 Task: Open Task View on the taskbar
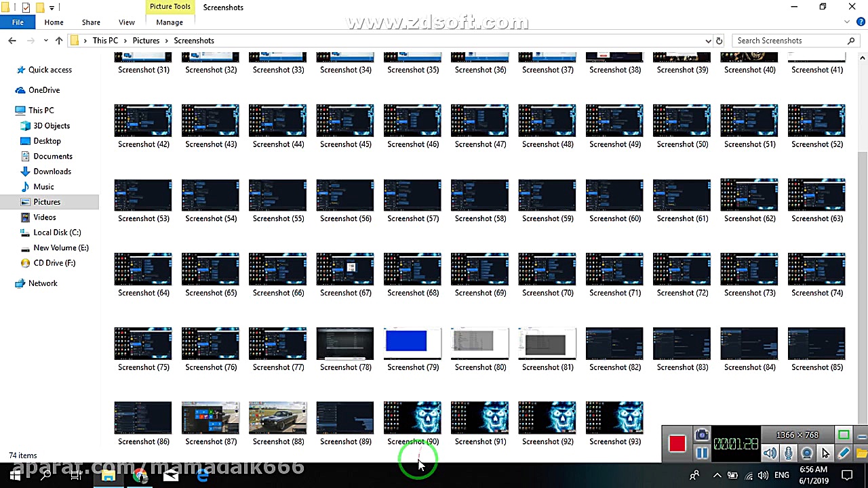point(77,475)
